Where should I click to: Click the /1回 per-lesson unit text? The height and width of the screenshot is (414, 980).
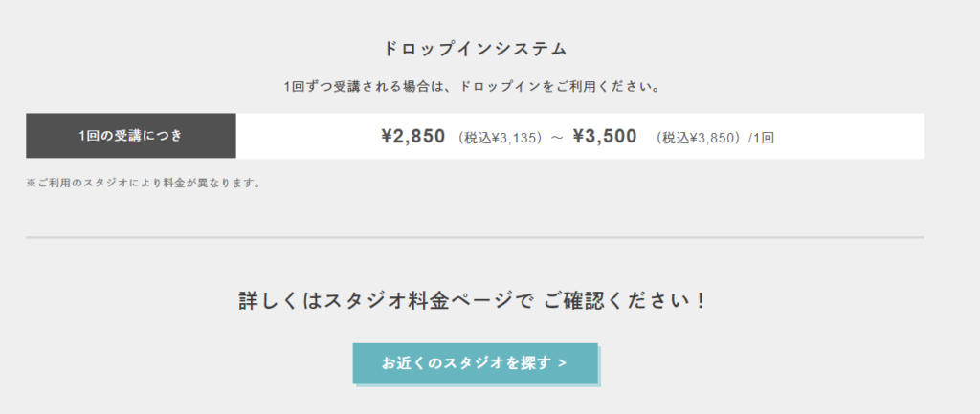click(761, 137)
